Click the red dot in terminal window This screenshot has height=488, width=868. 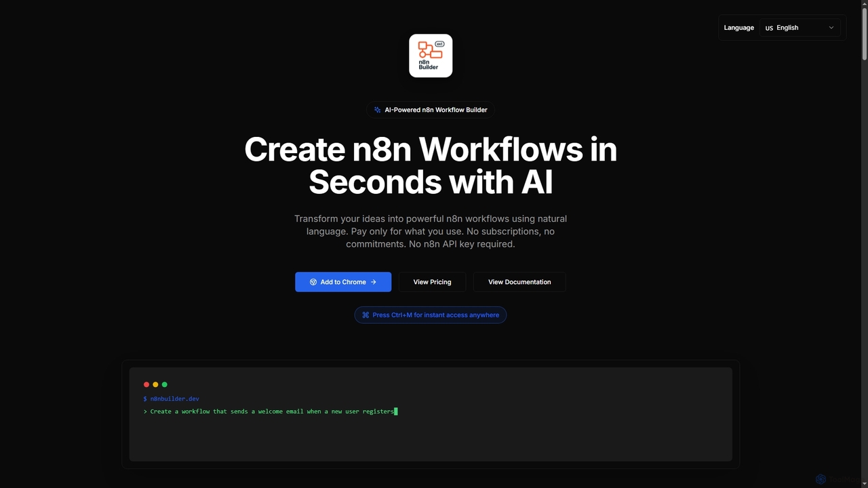(x=146, y=384)
